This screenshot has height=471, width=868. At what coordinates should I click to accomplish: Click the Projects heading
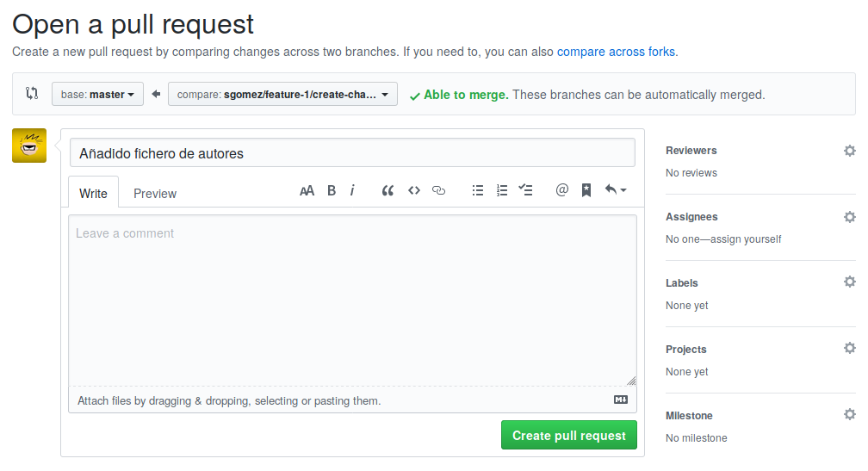[x=685, y=350]
